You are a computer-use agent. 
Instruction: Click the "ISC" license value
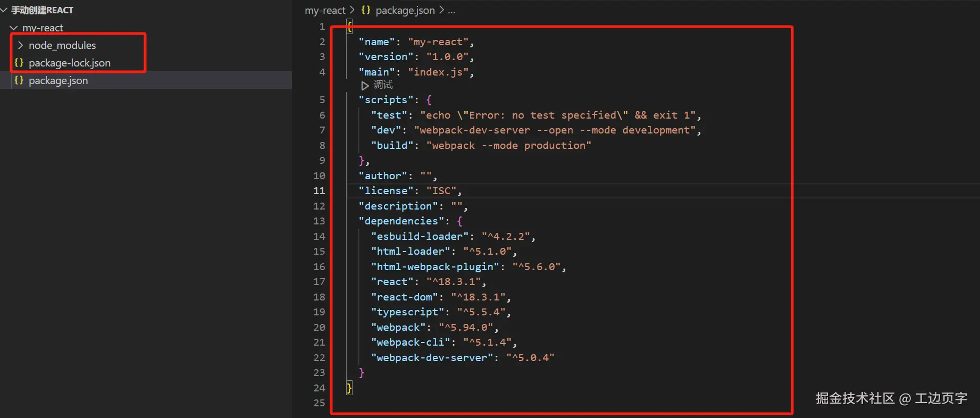[441, 191]
